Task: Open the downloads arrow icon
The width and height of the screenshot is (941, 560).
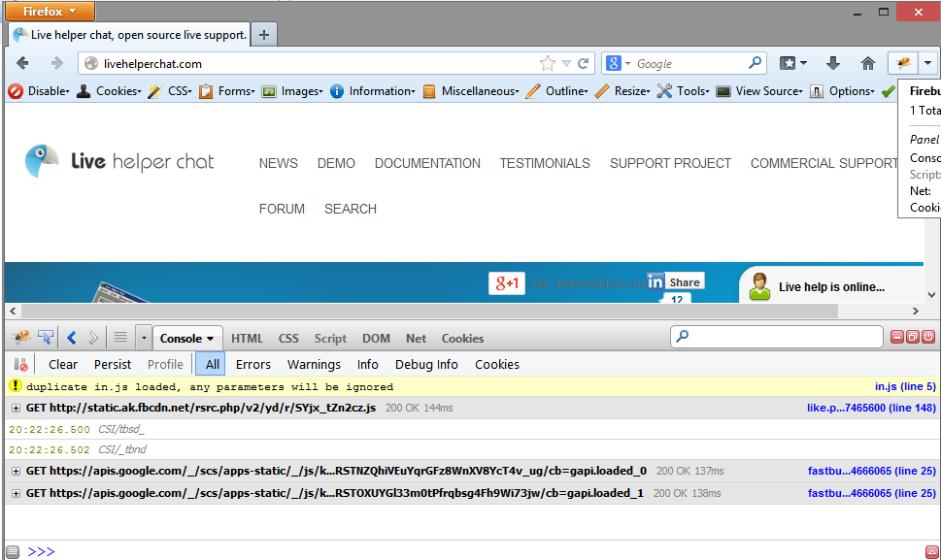Action: [832, 63]
